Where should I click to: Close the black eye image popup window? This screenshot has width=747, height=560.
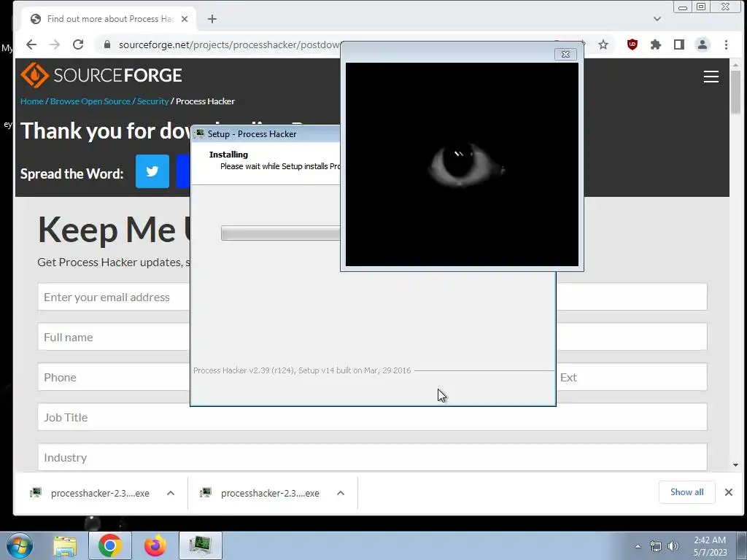point(565,54)
